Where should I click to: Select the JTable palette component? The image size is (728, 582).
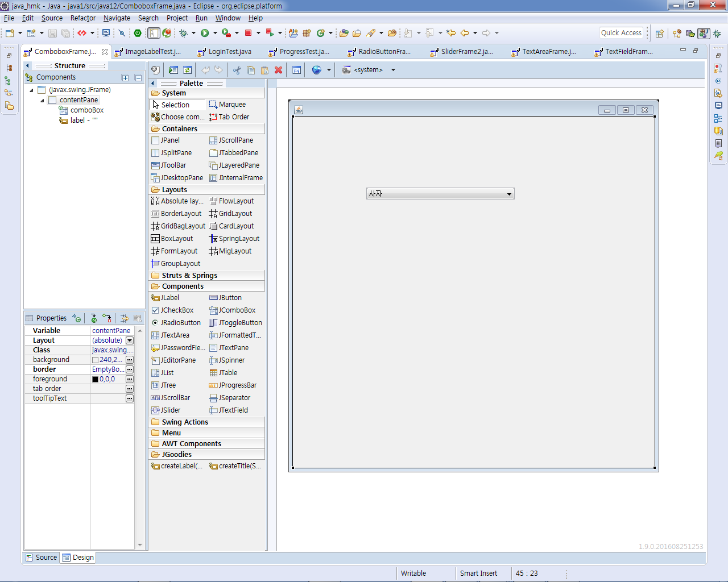click(x=224, y=373)
